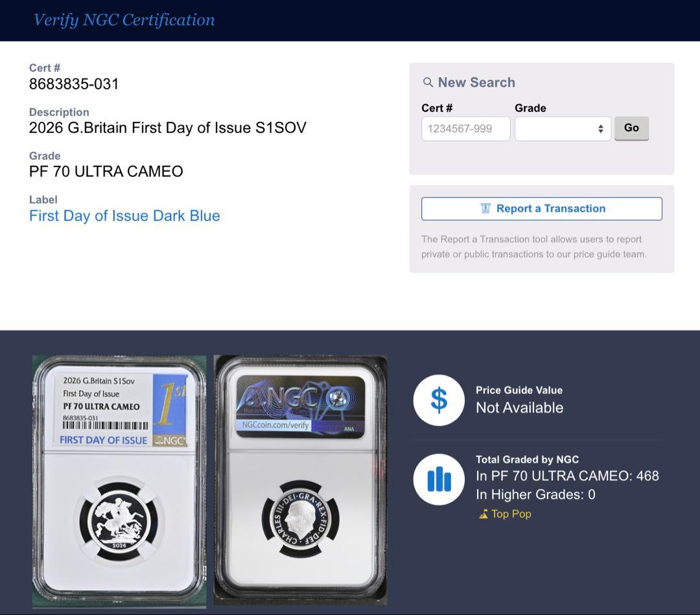This screenshot has height=615, width=700.
Task: Click the Grade dropdown arrows
Action: 601,128
